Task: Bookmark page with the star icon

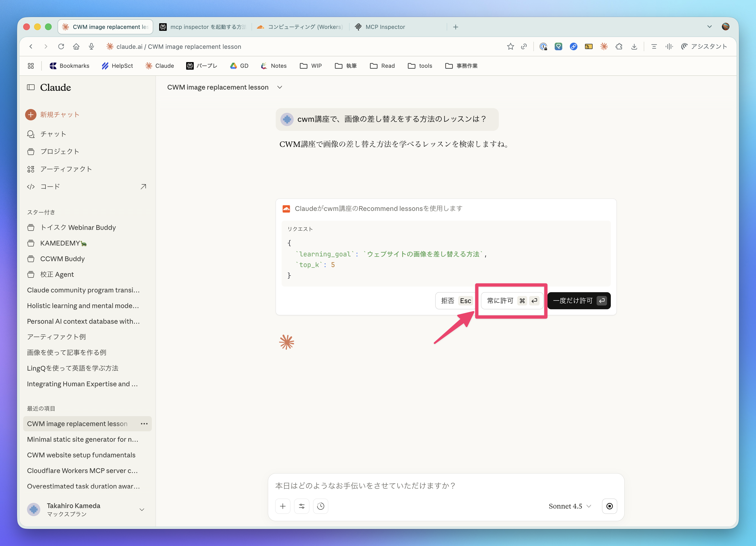Action: (510, 47)
